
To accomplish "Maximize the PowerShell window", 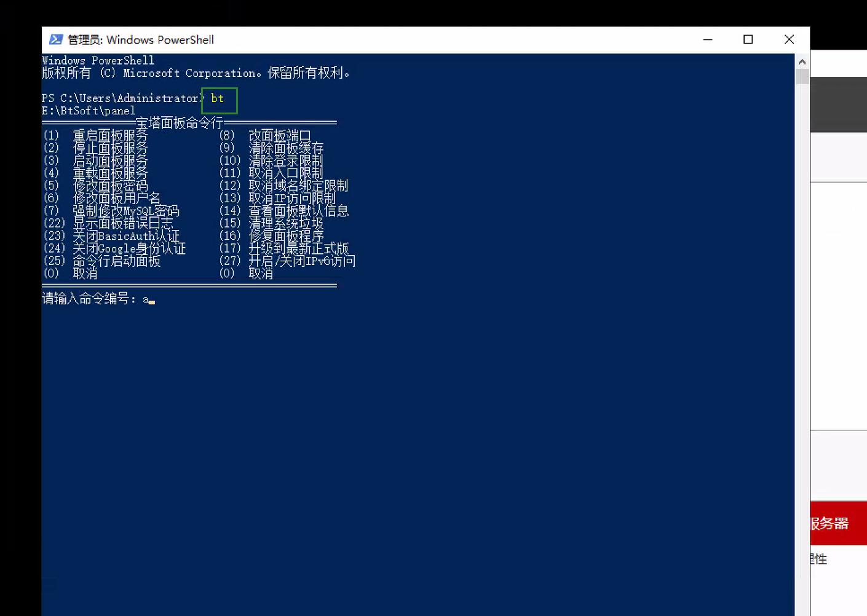I will pos(748,39).
